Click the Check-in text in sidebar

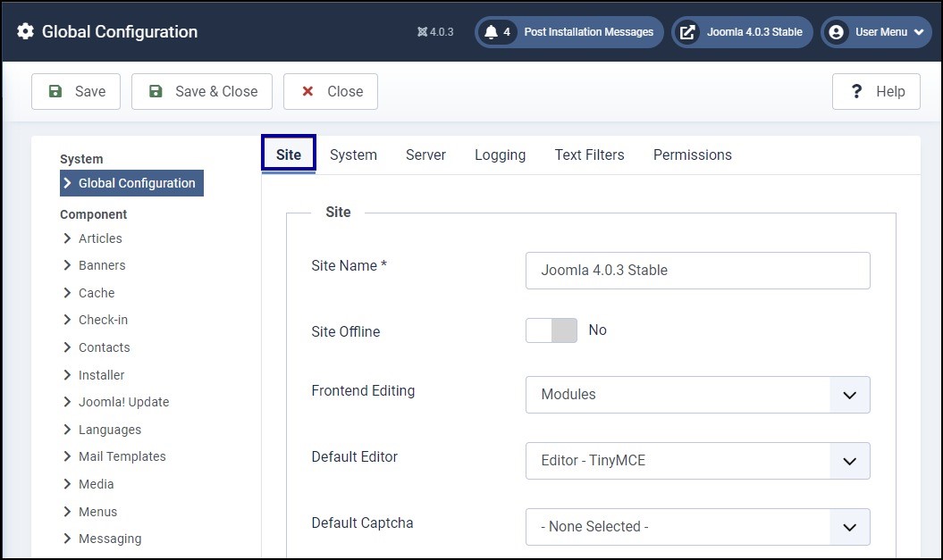click(x=104, y=321)
